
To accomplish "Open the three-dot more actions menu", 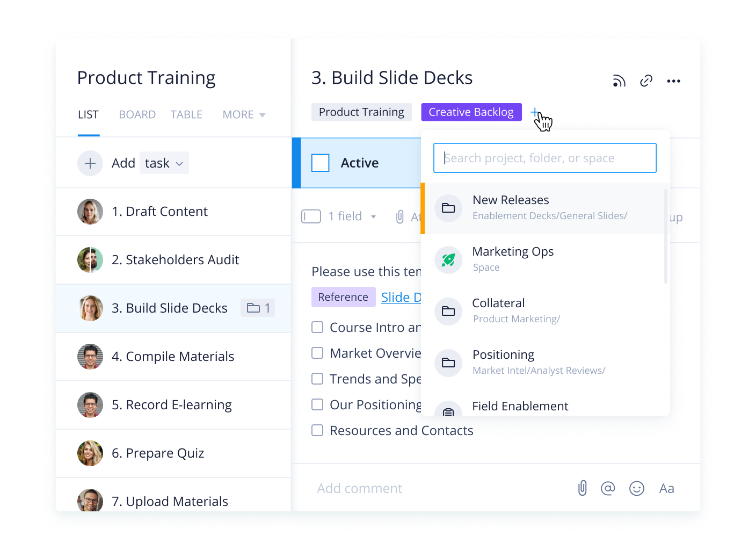I will (673, 81).
